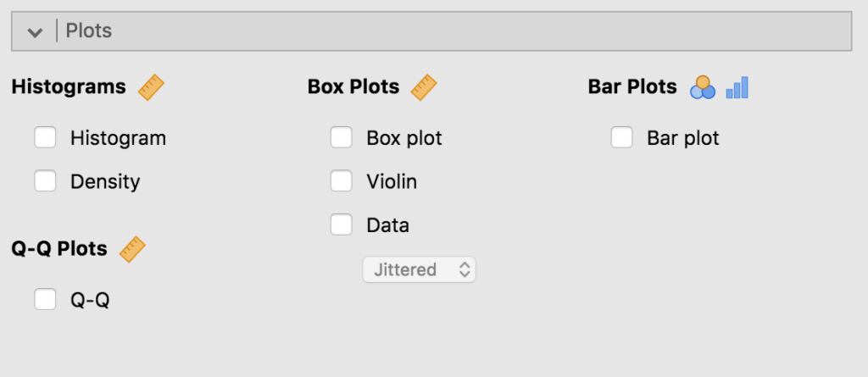Click the ordinal bar-chart icon beside Bar Plots

tap(737, 86)
